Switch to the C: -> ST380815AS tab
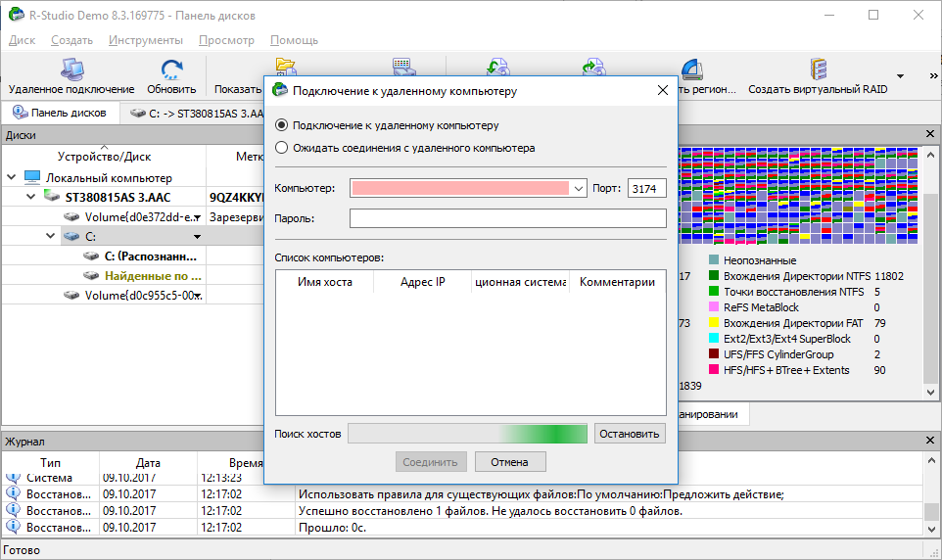 pos(198,114)
